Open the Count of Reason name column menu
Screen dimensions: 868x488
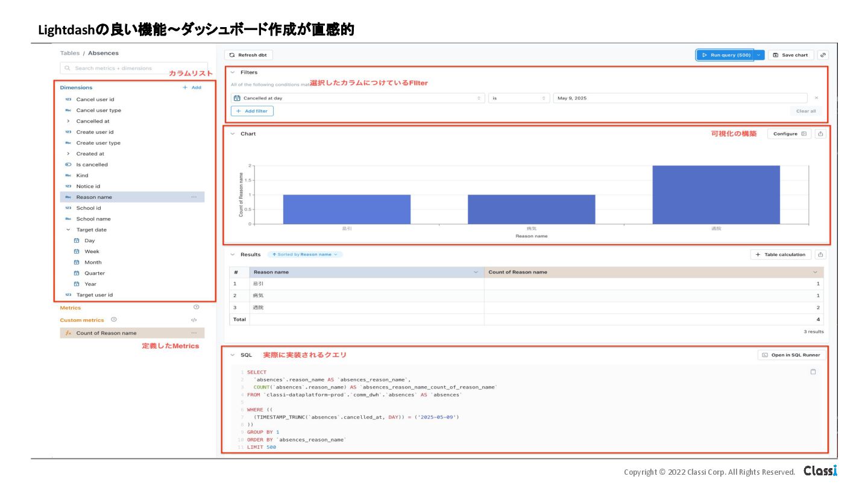815,272
